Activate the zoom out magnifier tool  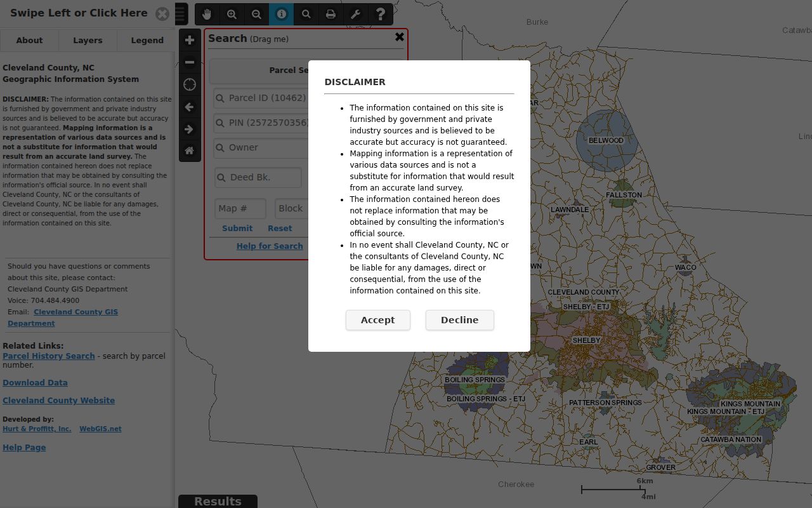tap(256, 14)
